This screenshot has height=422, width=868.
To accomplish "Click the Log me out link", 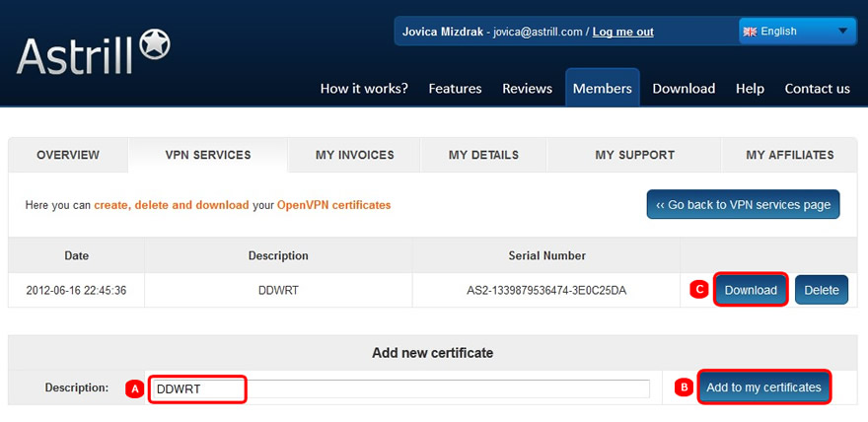I will tap(622, 33).
